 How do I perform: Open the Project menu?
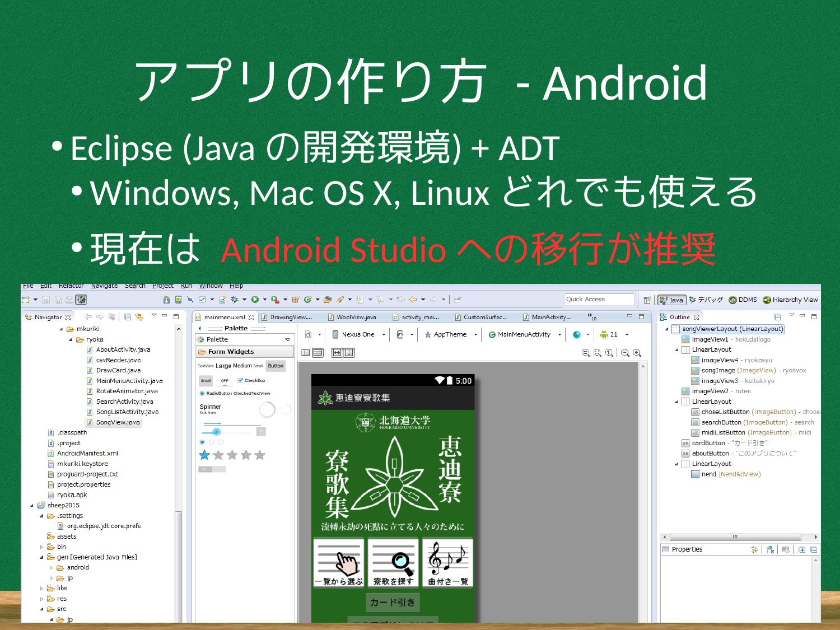[163, 286]
